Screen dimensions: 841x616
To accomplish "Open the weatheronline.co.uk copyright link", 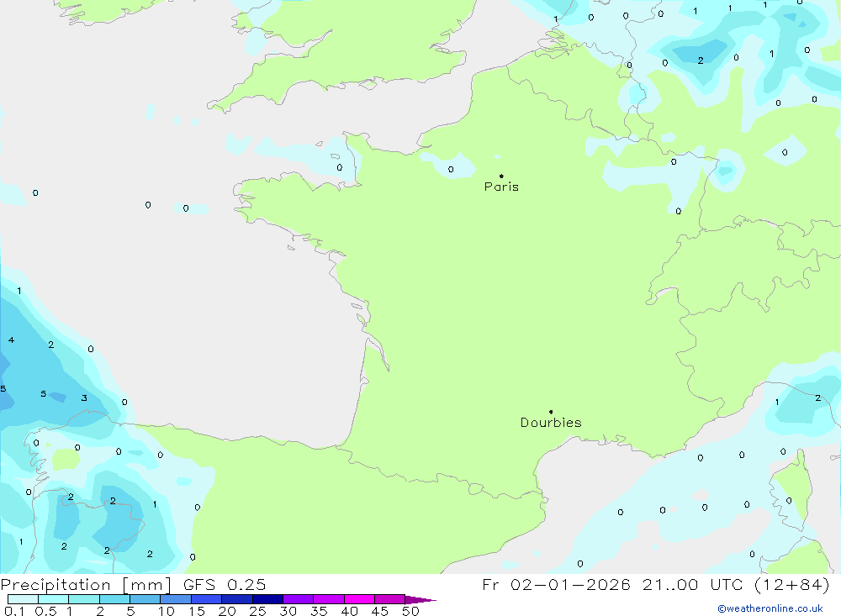I will (x=770, y=608).
